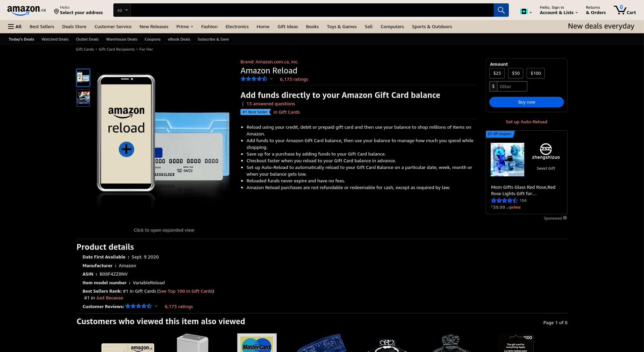Select second product thumbnail image
Viewport: 644px width, 352px height.
[x=83, y=98]
